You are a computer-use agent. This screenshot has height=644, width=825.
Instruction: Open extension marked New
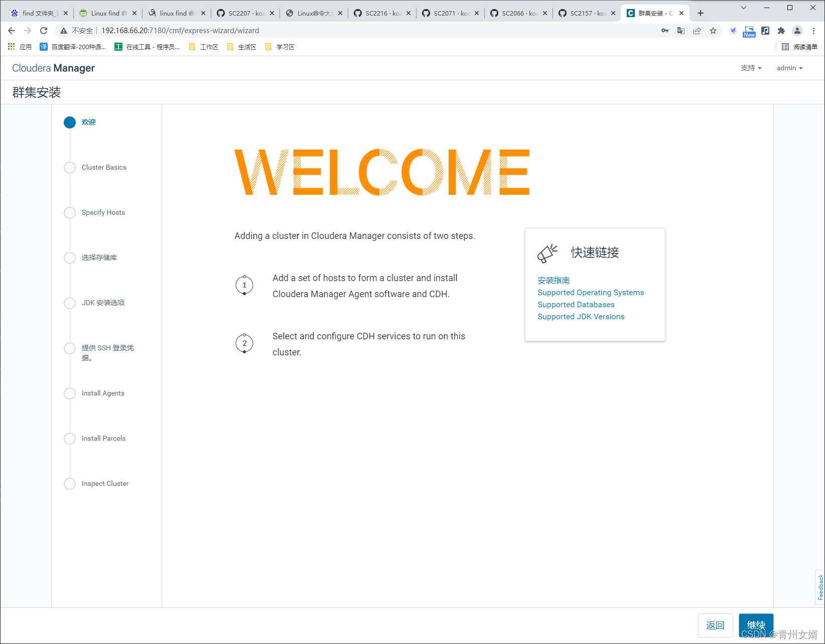click(x=749, y=32)
